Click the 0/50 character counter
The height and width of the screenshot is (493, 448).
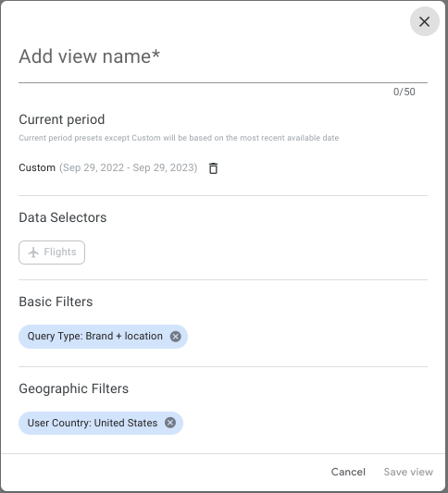(404, 92)
